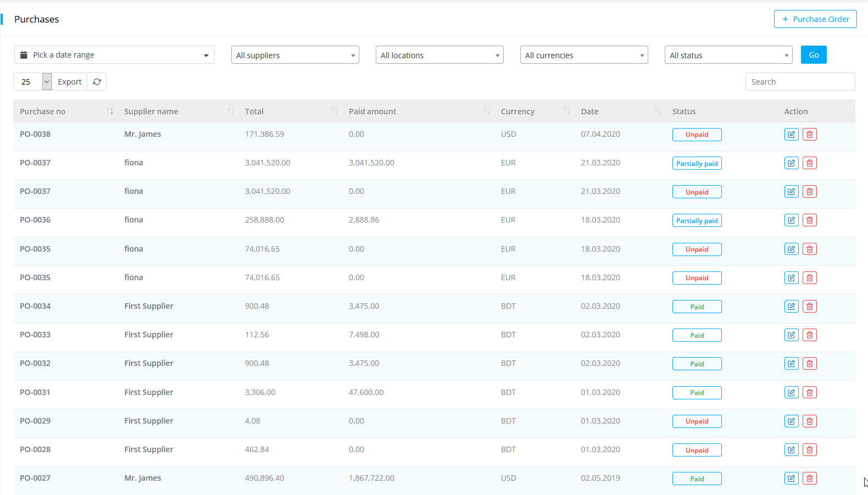Expand the All locations filter

[439, 55]
